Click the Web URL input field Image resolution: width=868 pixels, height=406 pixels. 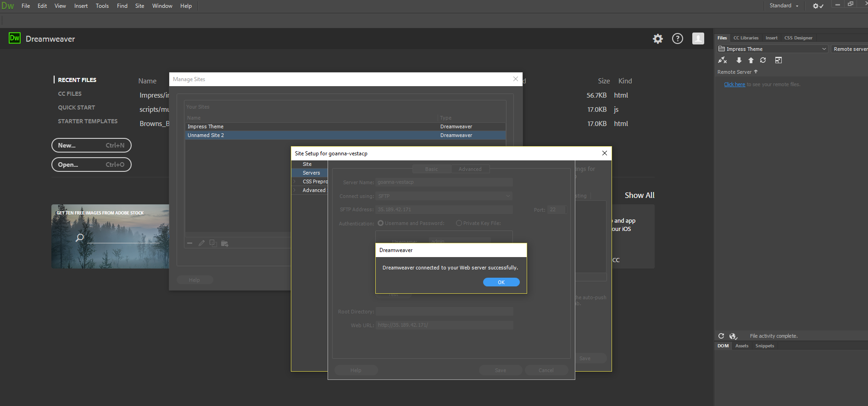444,325
